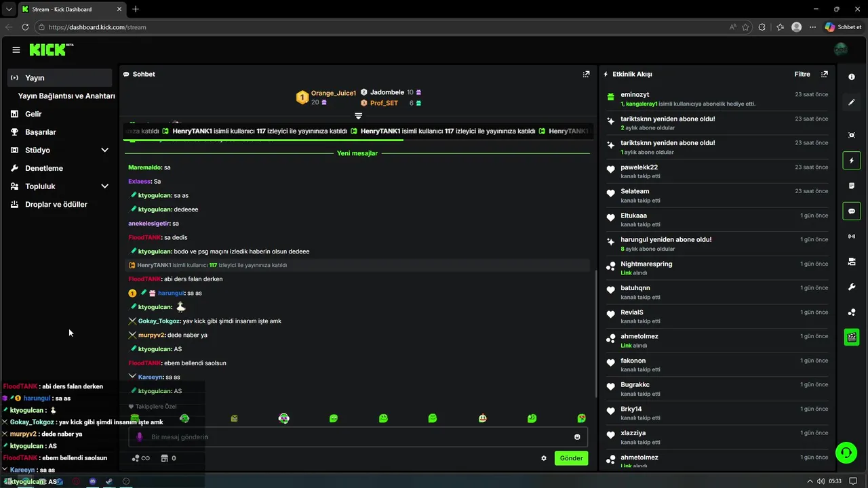The height and width of the screenshot is (488, 868).
Task: Reload the page with refresh button
Action: click(25, 27)
